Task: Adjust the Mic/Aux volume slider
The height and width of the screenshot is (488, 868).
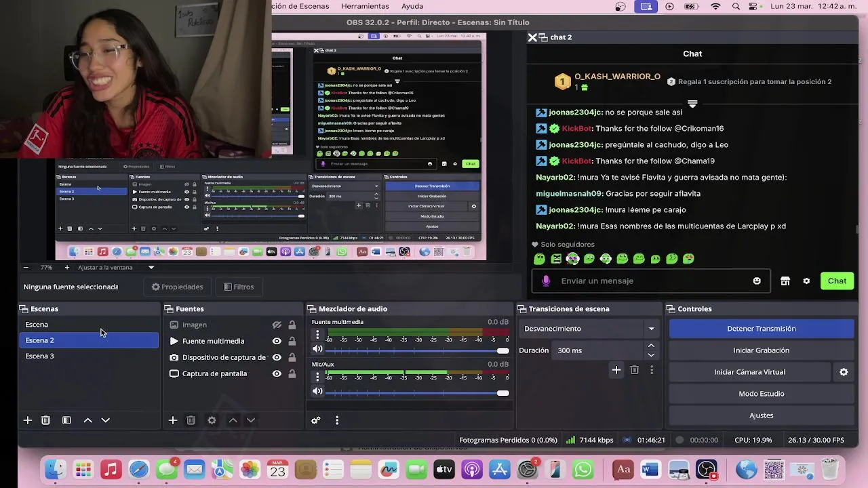Action: click(418, 392)
